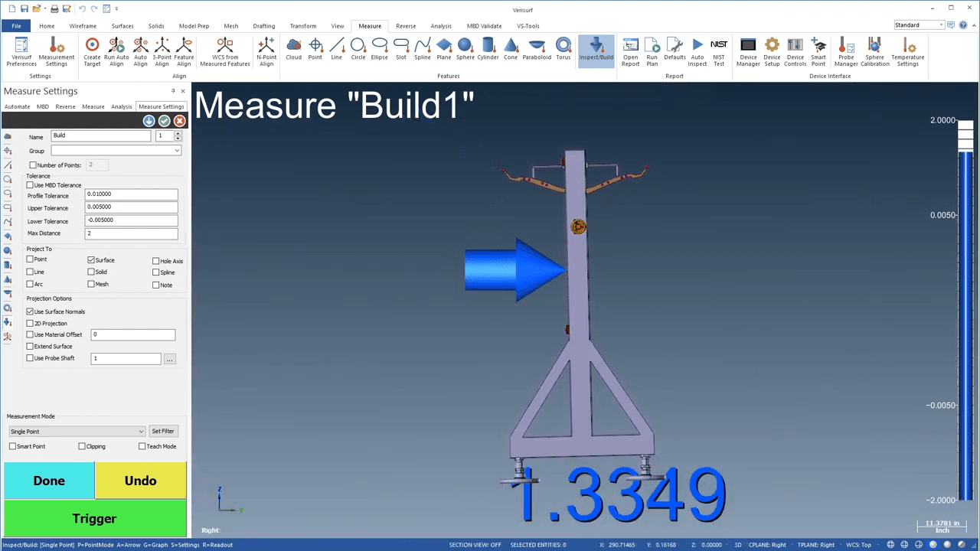Open the MBD Validate tab
Image resolution: width=980 pixels, height=551 pixels.
click(484, 26)
